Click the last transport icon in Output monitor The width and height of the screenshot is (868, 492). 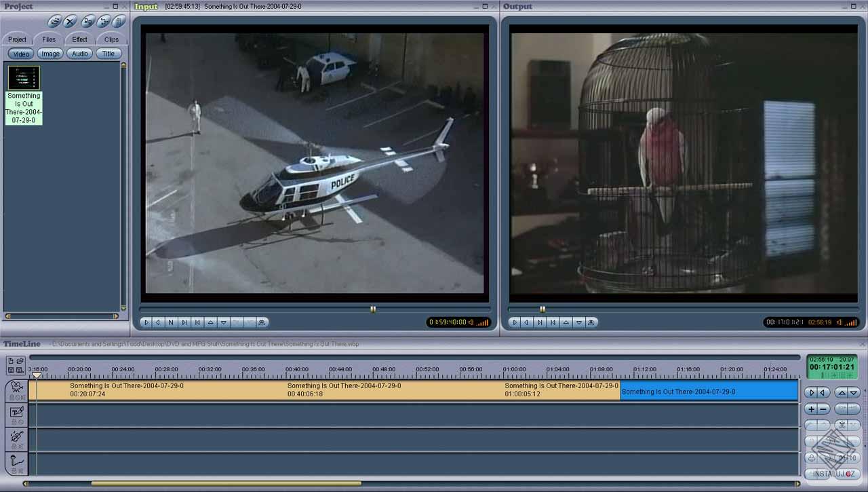tap(591, 322)
